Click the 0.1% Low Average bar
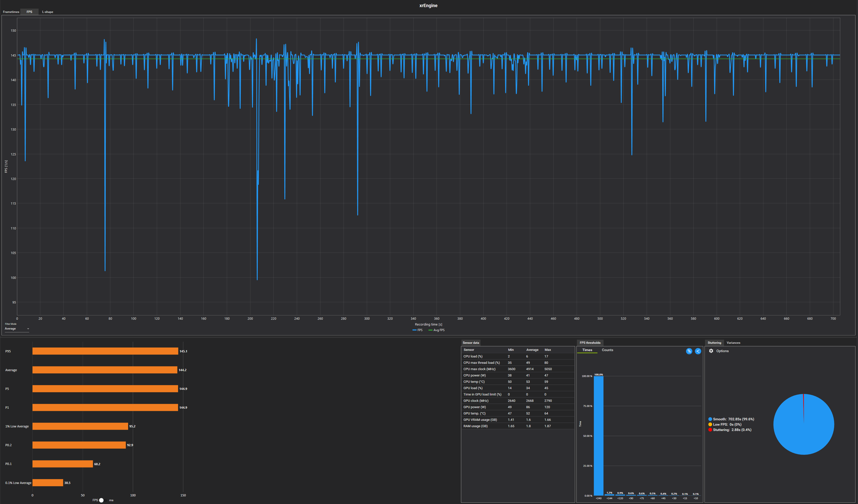Screen dimensions: 858x504 (x=48, y=482)
